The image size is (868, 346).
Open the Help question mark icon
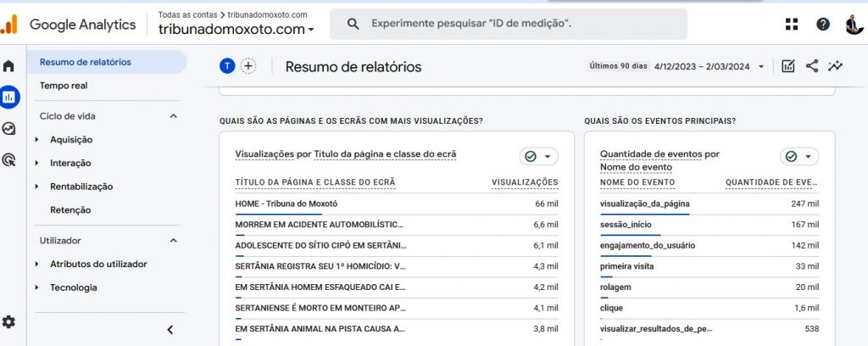pos(823,24)
